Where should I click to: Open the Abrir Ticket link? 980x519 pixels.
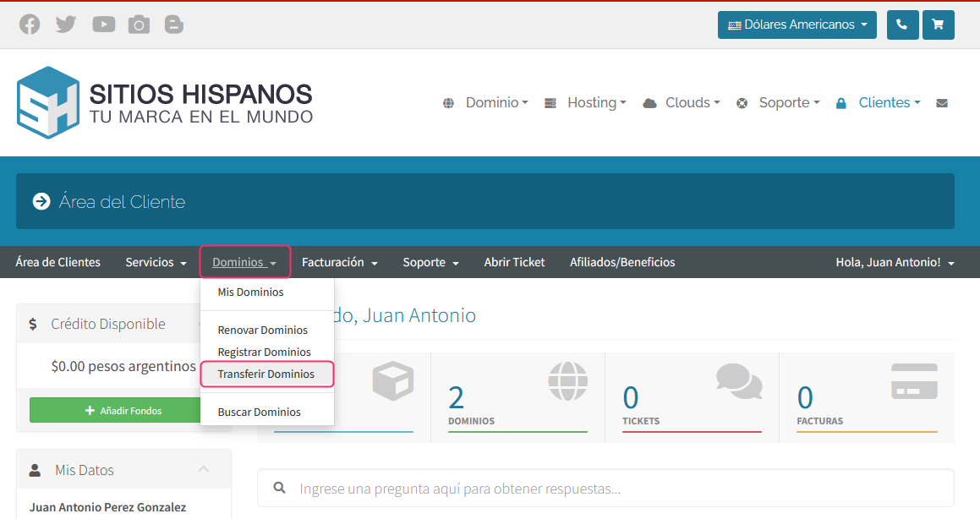click(x=514, y=262)
